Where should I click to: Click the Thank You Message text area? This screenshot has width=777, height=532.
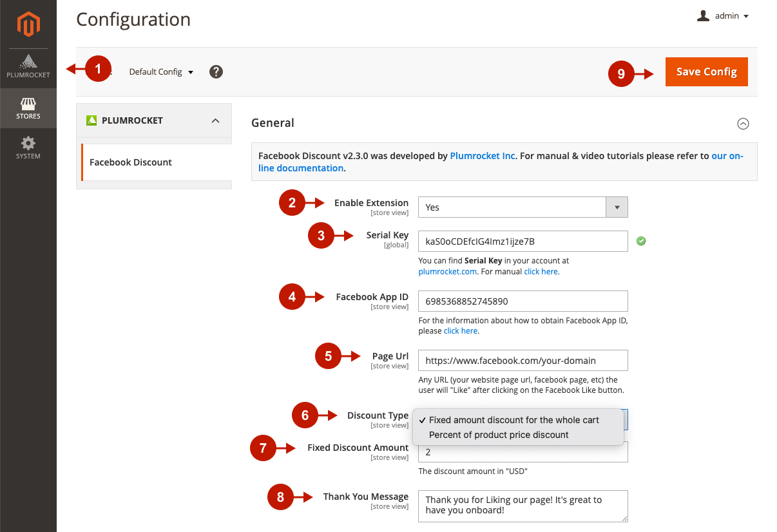pyautogui.click(x=523, y=506)
